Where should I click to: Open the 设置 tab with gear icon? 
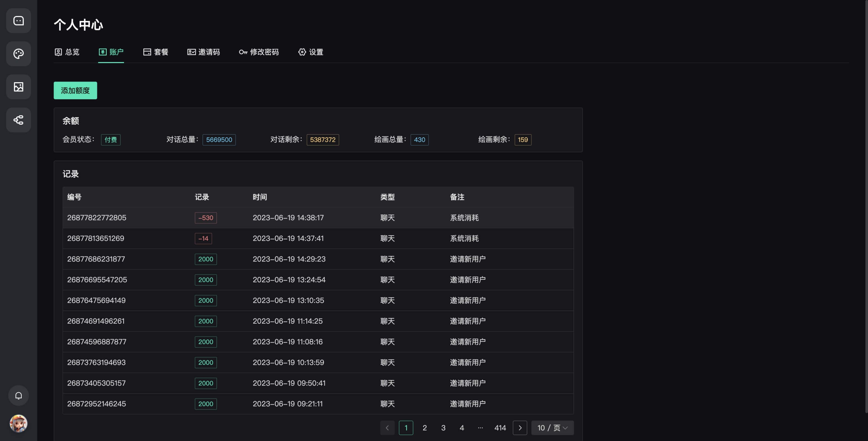tap(311, 52)
